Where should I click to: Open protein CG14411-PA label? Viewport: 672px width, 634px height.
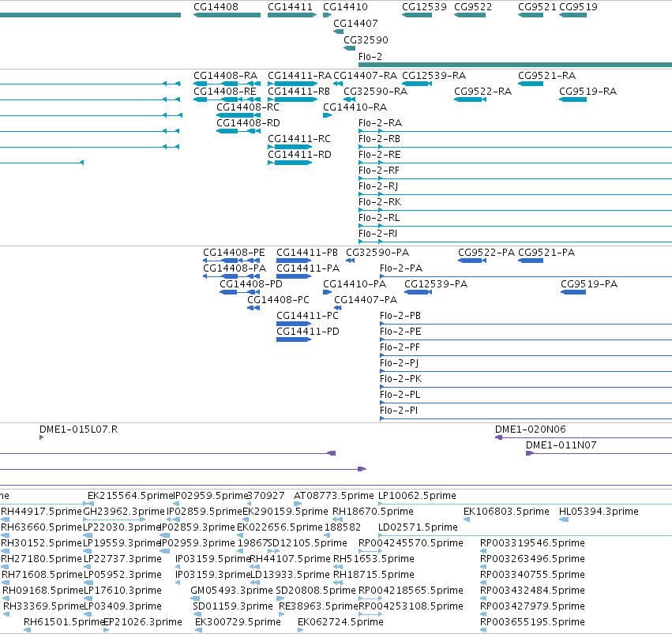tap(308, 268)
